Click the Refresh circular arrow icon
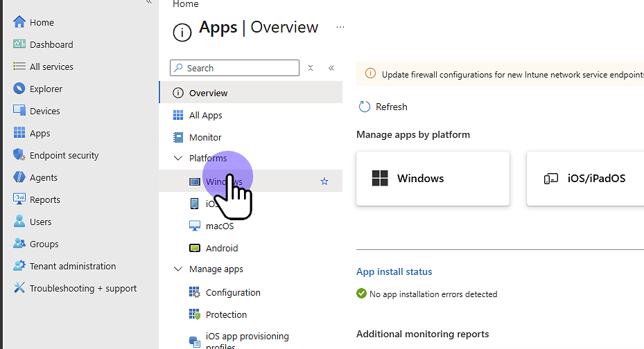644x349 pixels. (x=365, y=107)
